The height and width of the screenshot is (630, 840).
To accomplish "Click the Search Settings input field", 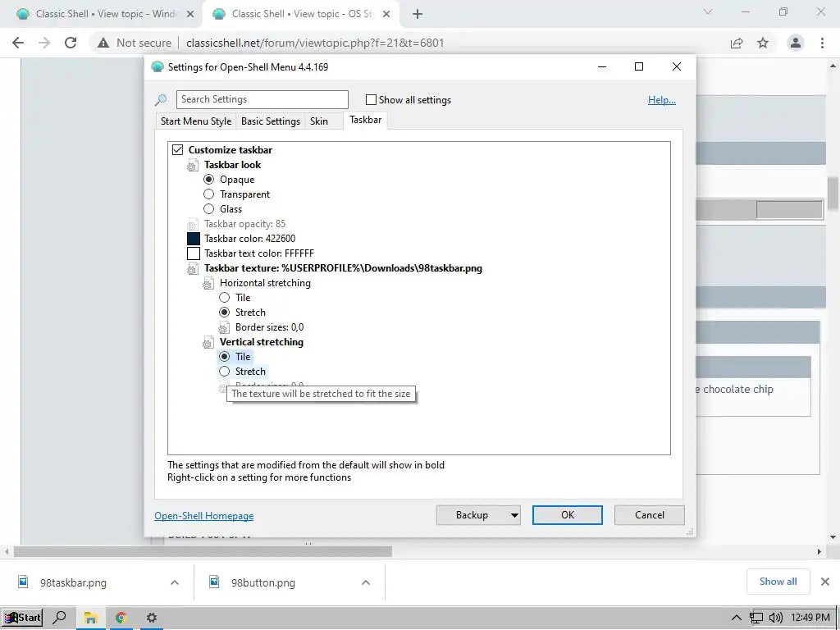I will 262,99.
